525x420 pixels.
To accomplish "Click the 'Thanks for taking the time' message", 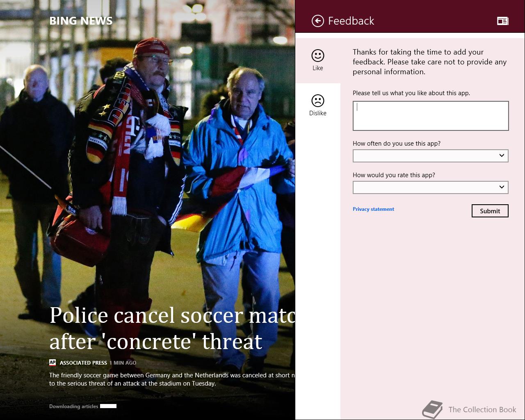I will [x=429, y=62].
